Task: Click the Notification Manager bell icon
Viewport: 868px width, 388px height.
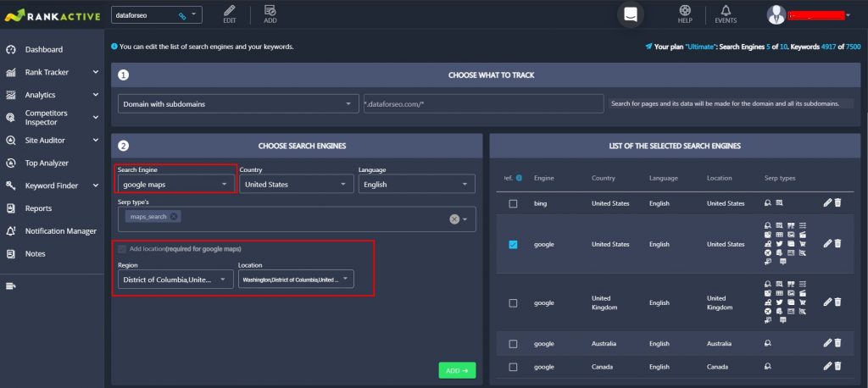Action: coord(10,231)
